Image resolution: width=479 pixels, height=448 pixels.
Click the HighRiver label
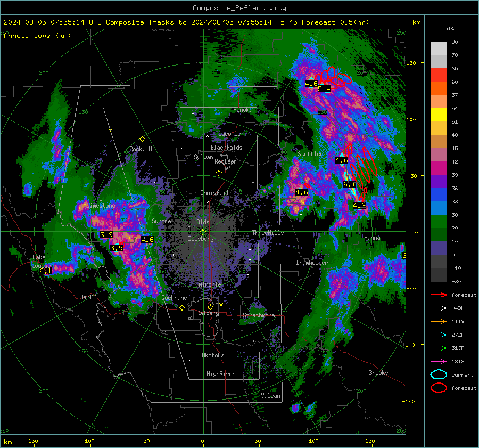[221, 374]
